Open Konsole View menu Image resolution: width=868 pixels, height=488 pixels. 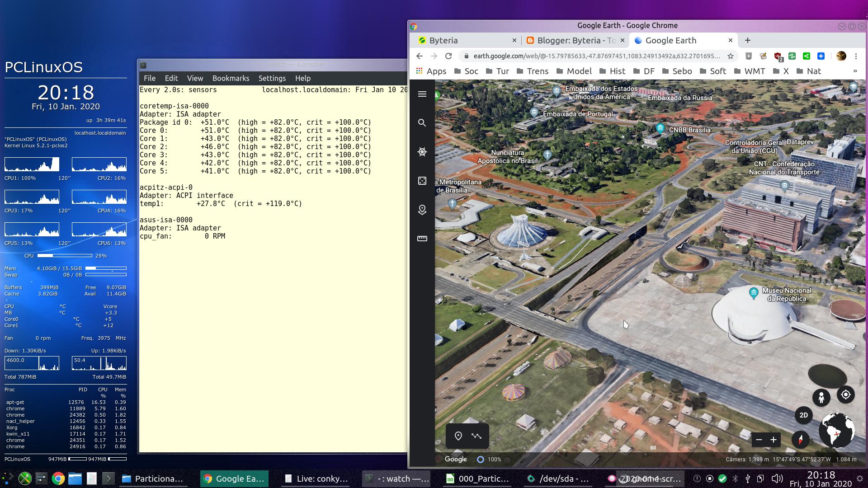tap(195, 78)
